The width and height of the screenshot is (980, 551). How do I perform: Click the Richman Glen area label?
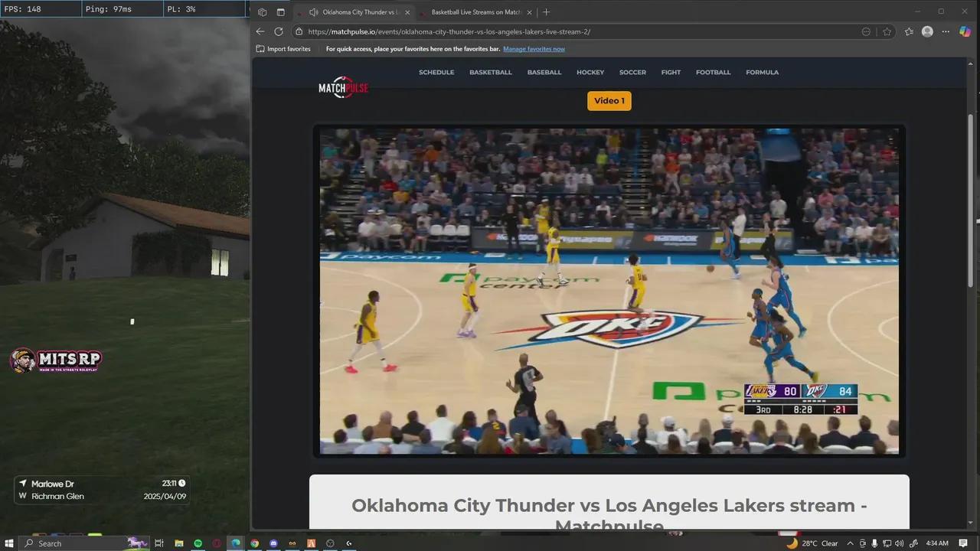point(57,496)
